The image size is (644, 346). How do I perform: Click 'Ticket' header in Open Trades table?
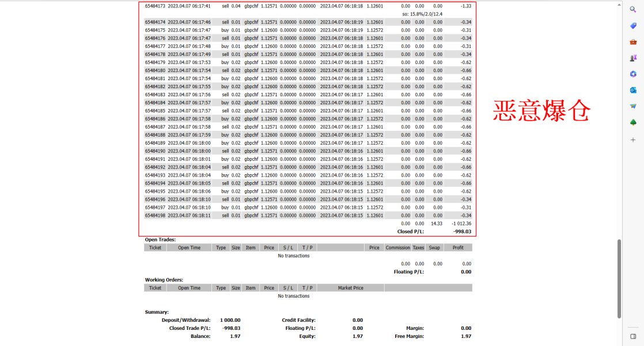point(155,248)
